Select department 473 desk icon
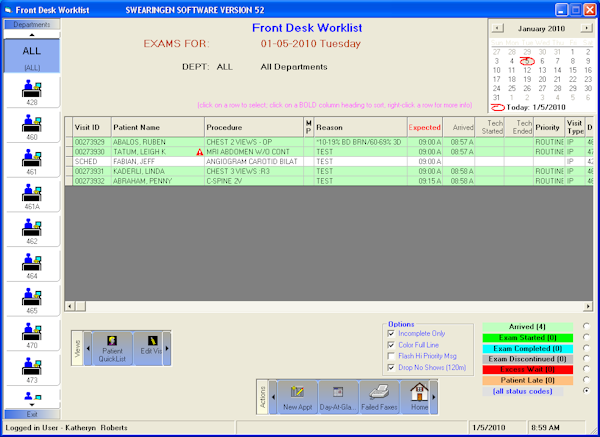This screenshot has height=437, width=600. click(32, 369)
